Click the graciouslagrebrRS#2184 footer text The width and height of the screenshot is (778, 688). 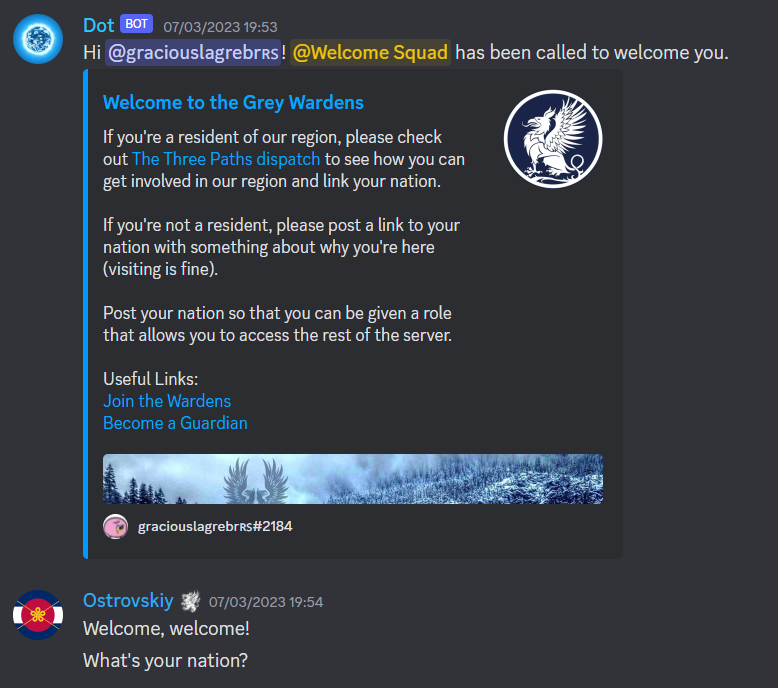coord(215,526)
